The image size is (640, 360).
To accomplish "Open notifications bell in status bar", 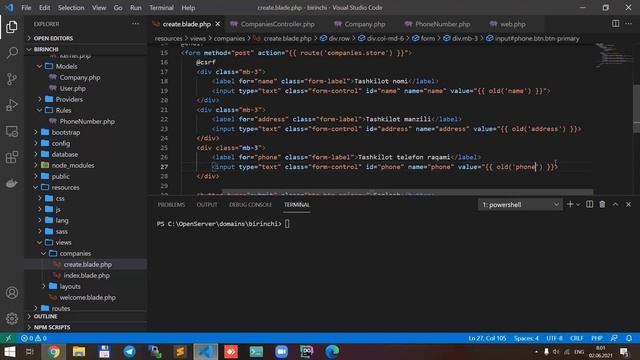I will tap(629, 338).
